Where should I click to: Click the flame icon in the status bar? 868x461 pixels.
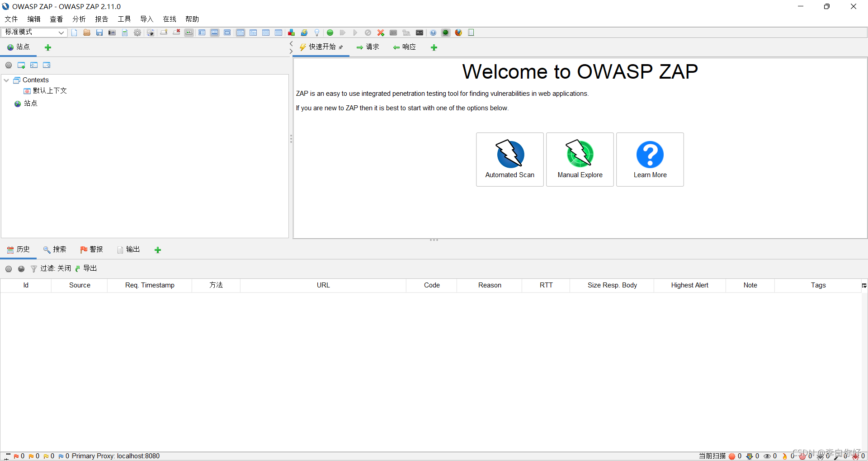(x=784, y=456)
